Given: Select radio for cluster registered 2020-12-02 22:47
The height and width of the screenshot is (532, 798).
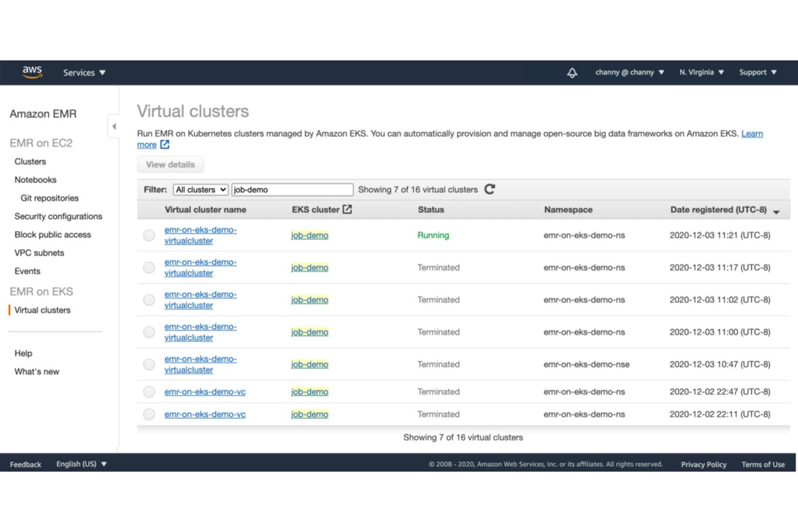Looking at the screenshot, I should coord(149,392).
